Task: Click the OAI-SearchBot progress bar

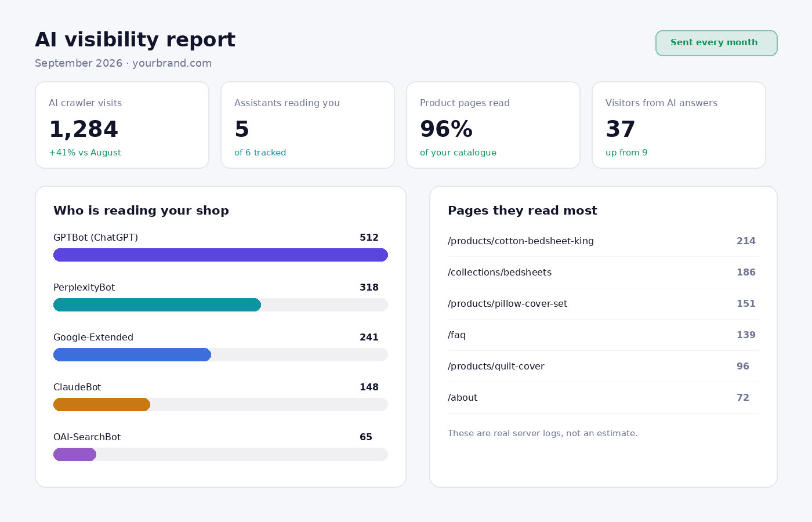Action: coord(220,455)
